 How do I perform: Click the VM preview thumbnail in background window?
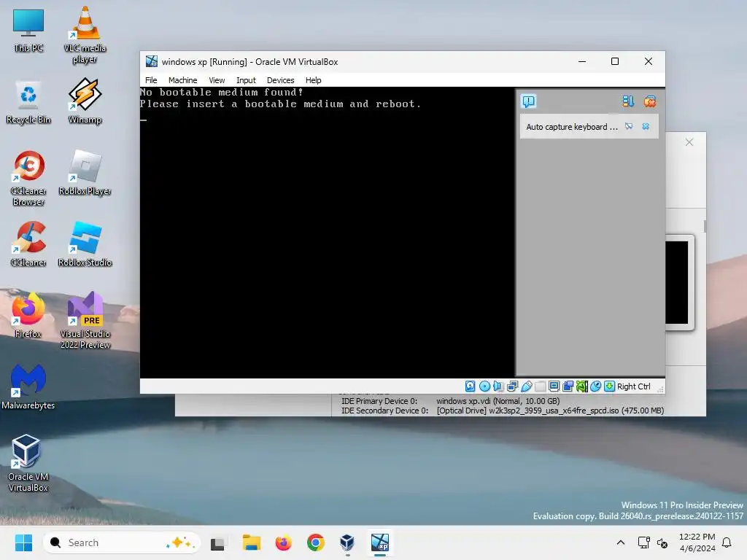(679, 282)
